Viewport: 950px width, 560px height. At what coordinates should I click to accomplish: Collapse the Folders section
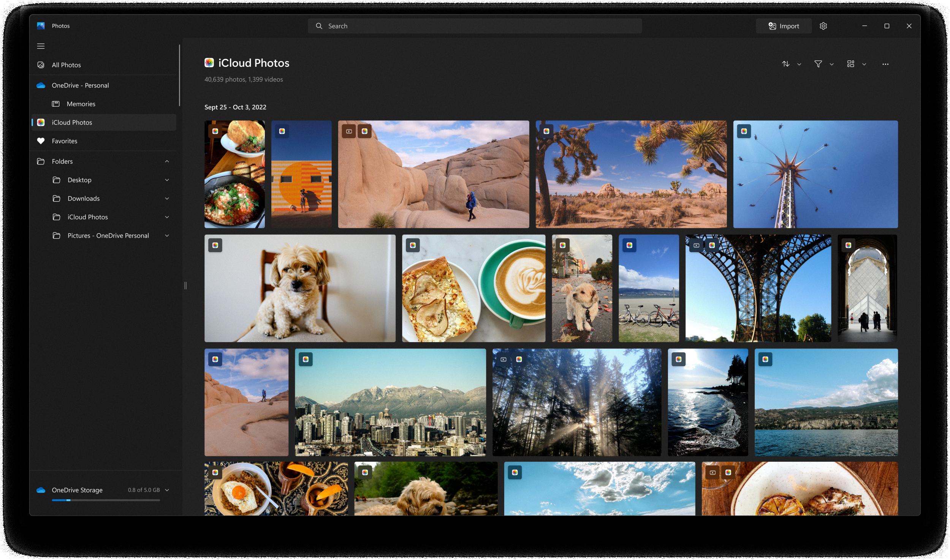coord(167,161)
